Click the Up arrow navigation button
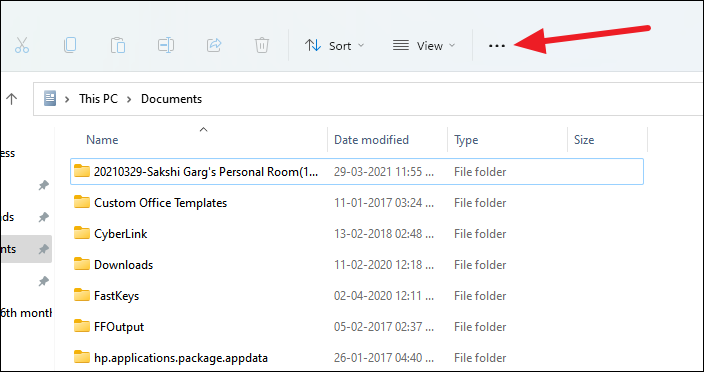The image size is (704, 372). (11, 99)
